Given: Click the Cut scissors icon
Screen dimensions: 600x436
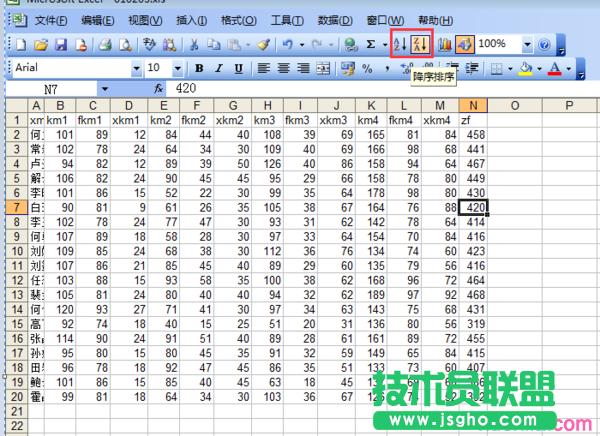Looking at the screenshot, I should (194, 45).
